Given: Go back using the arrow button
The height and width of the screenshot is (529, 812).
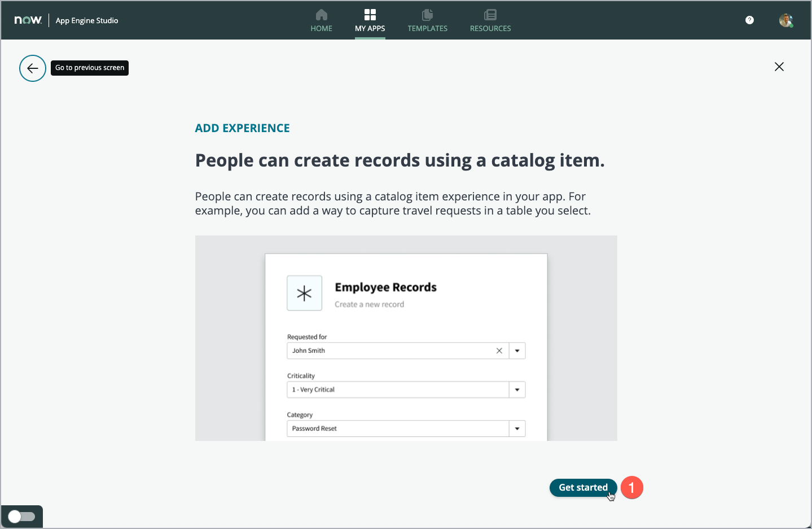Looking at the screenshot, I should [x=33, y=68].
